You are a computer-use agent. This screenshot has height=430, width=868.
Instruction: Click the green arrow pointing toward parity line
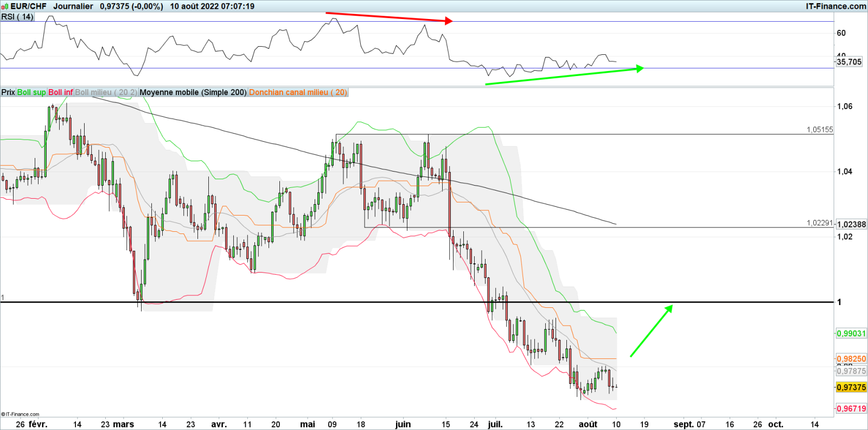click(652, 331)
